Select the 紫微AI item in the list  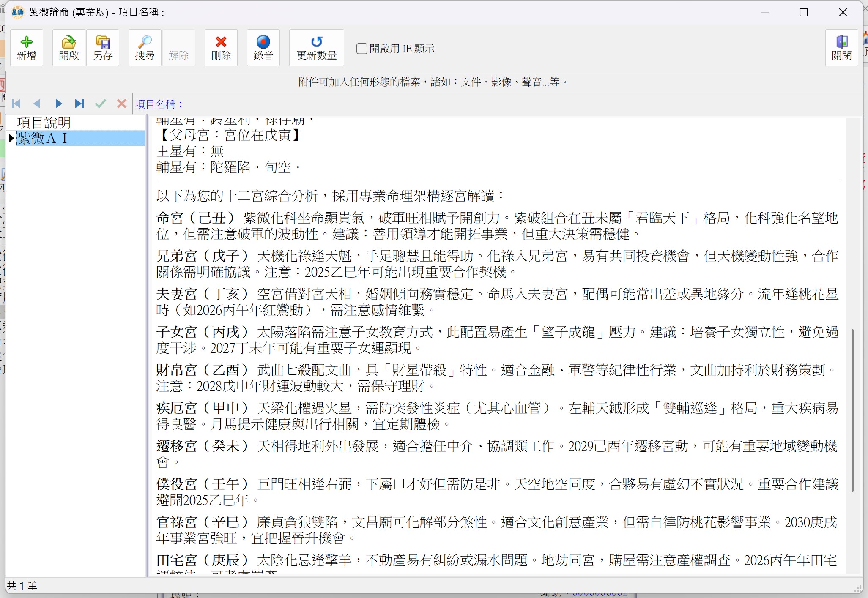(80, 138)
